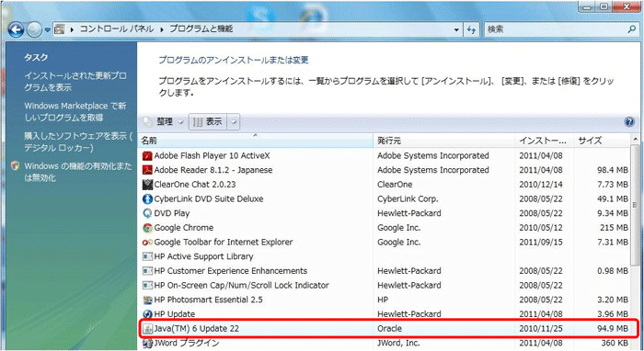The image size is (644, 351).
Task: Select the Google Chrome program icon
Action: (147, 228)
